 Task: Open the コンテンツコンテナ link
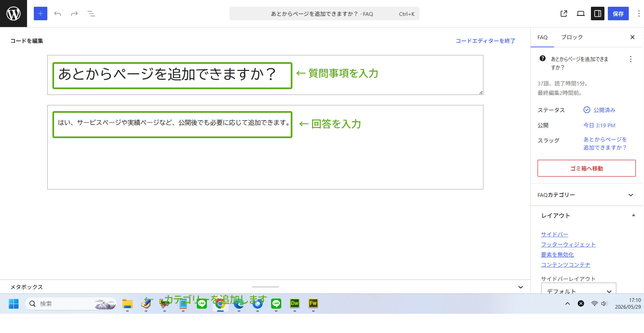[566, 265]
